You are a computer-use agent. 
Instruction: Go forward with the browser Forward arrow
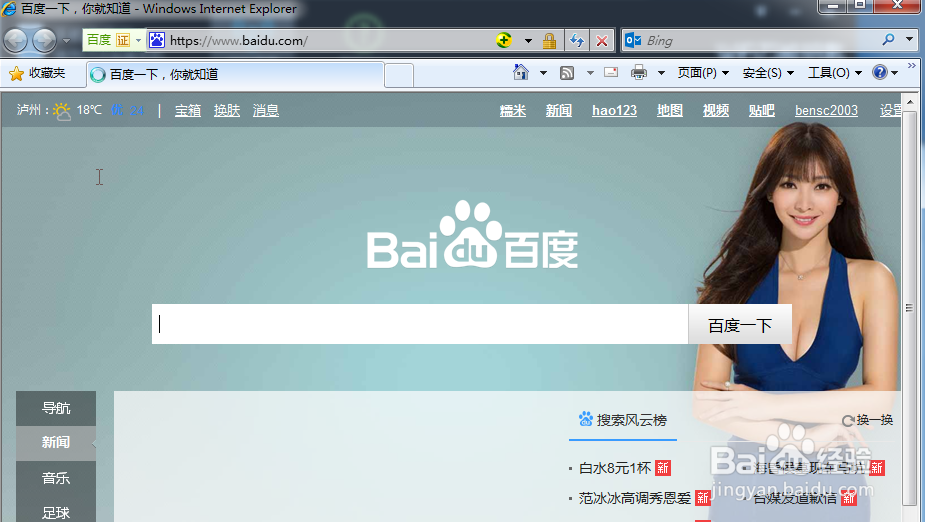(44, 41)
